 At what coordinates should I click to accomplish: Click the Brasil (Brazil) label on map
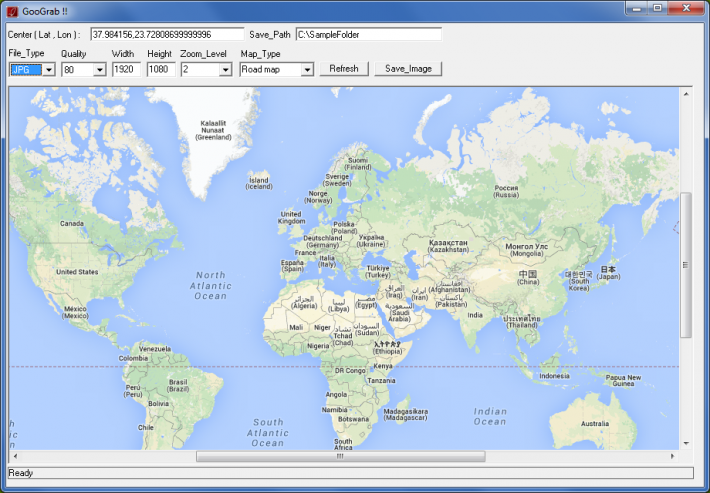pos(178,385)
